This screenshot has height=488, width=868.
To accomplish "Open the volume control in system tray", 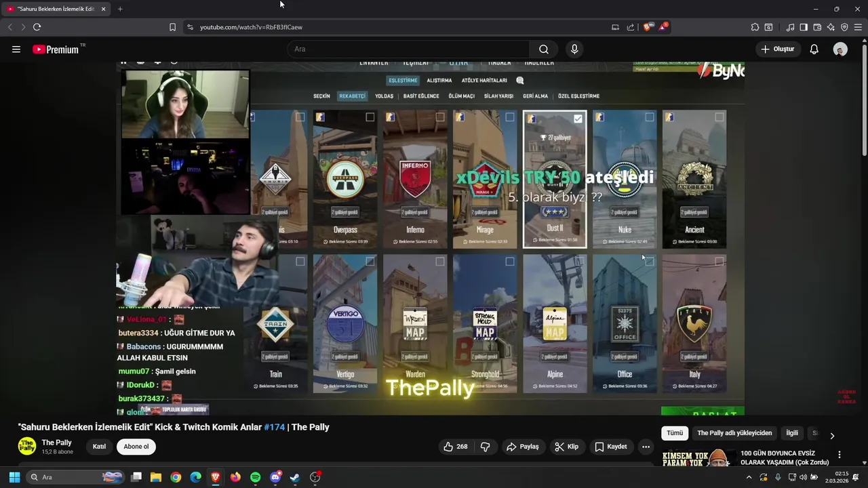I will click(x=804, y=477).
